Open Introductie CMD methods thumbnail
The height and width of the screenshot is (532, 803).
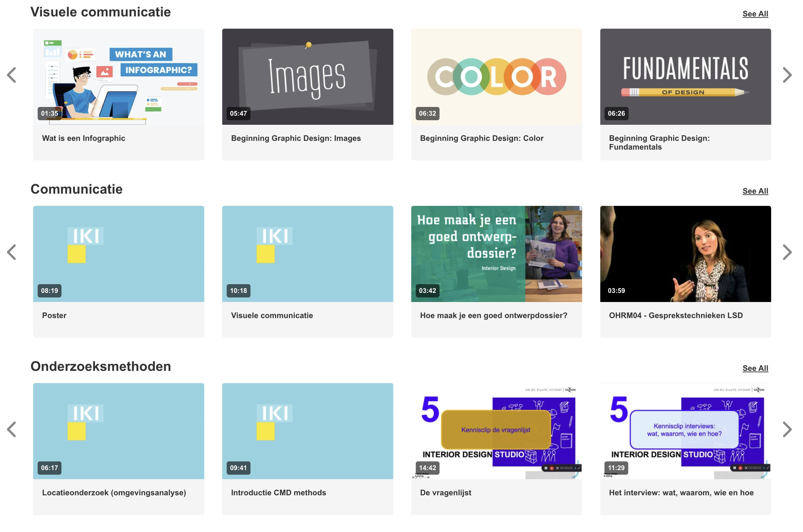click(308, 431)
